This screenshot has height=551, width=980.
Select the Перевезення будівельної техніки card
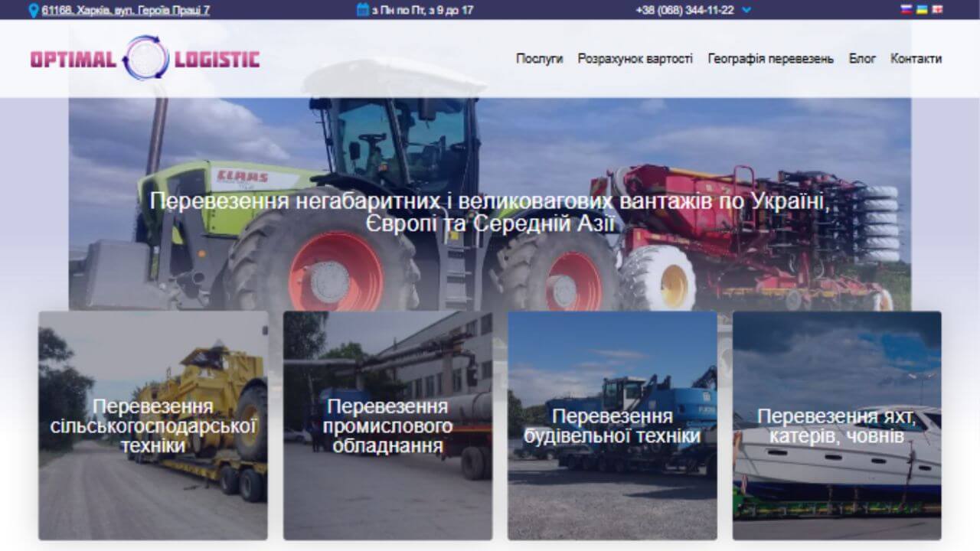click(x=612, y=425)
